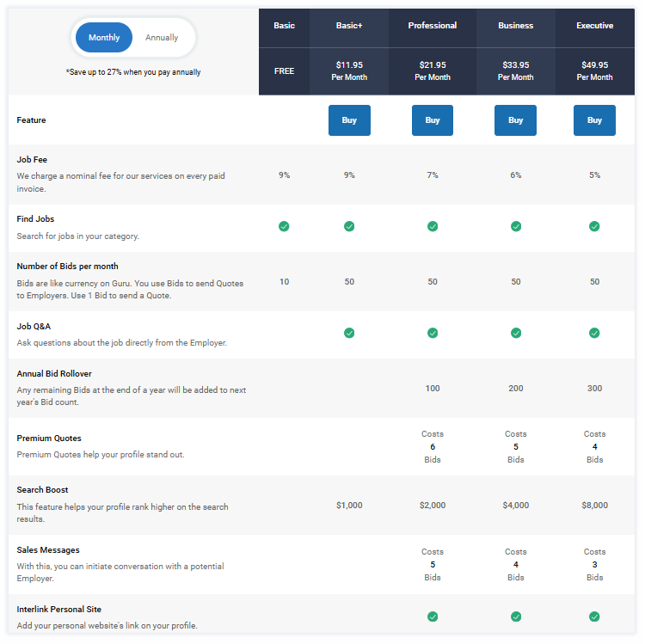Click $4,000 Search Boost value
The width and height of the screenshot is (645, 644).
516,505
